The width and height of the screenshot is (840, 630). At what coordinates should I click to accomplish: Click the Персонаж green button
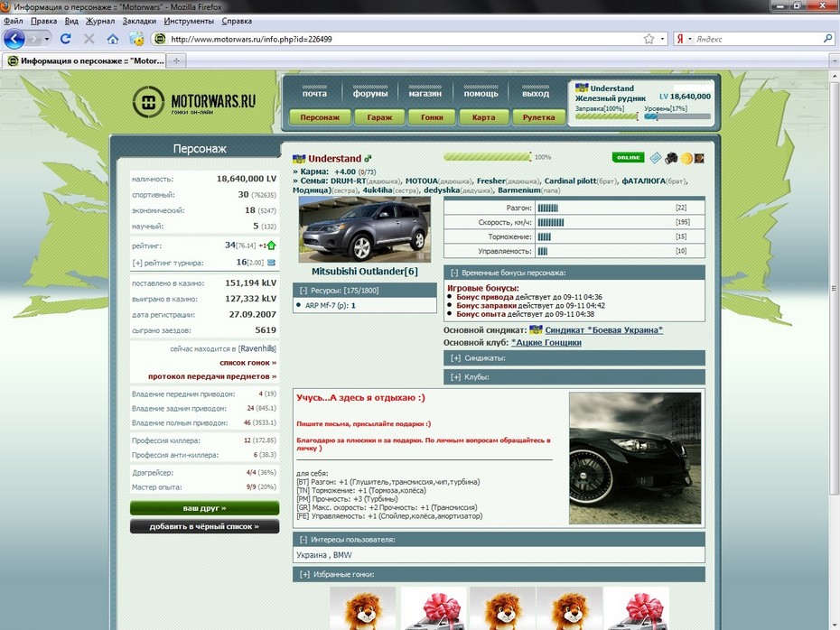pos(320,117)
